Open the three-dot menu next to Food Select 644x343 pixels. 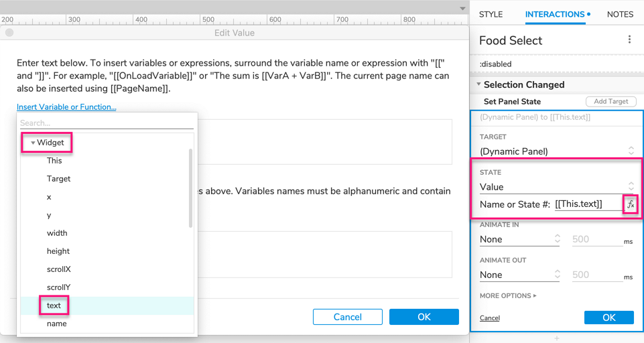point(629,40)
